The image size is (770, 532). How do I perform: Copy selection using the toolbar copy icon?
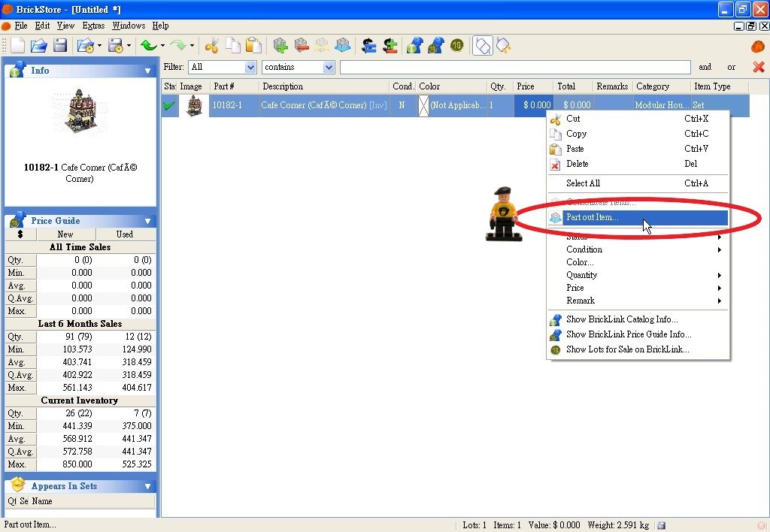pyautogui.click(x=233, y=46)
